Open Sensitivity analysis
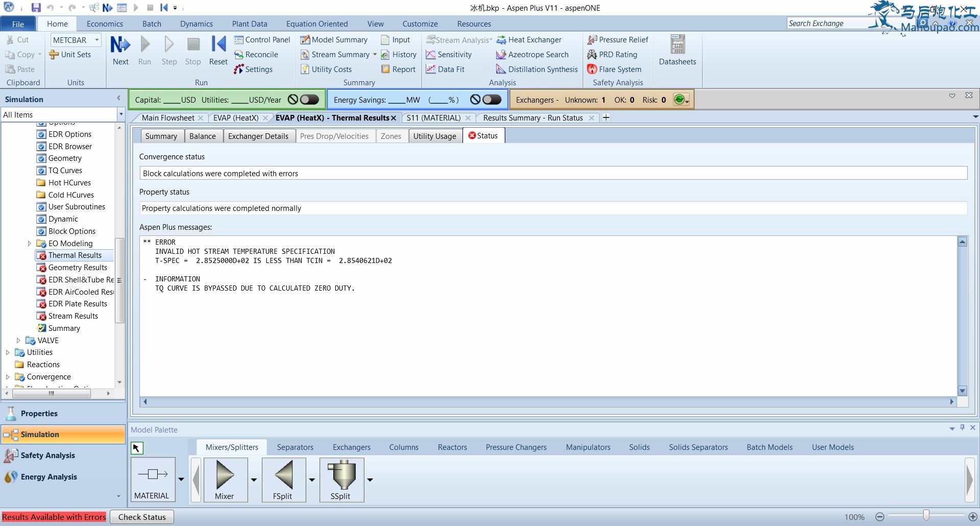The image size is (980, 526). point(449,55)
